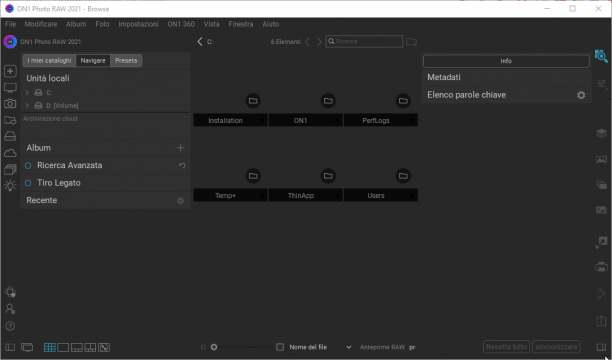Screen dimensions: 612x360
Task: Open the File menu
Action: click(11, 24)
